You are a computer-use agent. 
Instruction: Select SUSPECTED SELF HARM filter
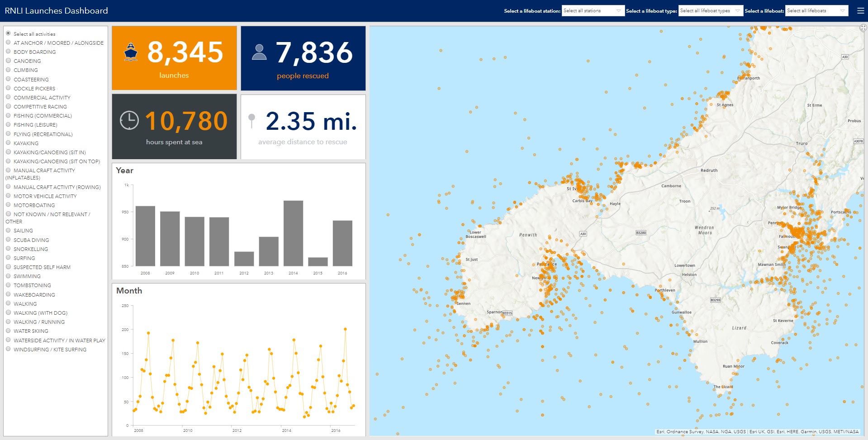8,267
